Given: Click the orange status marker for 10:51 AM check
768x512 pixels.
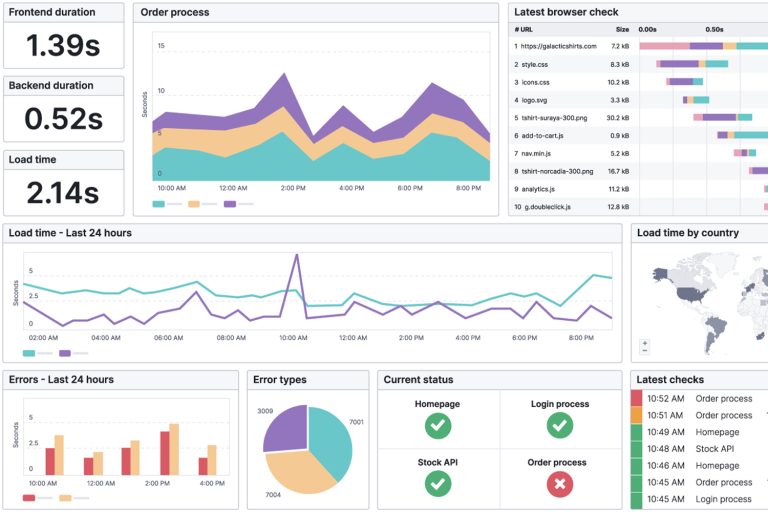Looking at the screenshot, I should (x=637, y=415).
